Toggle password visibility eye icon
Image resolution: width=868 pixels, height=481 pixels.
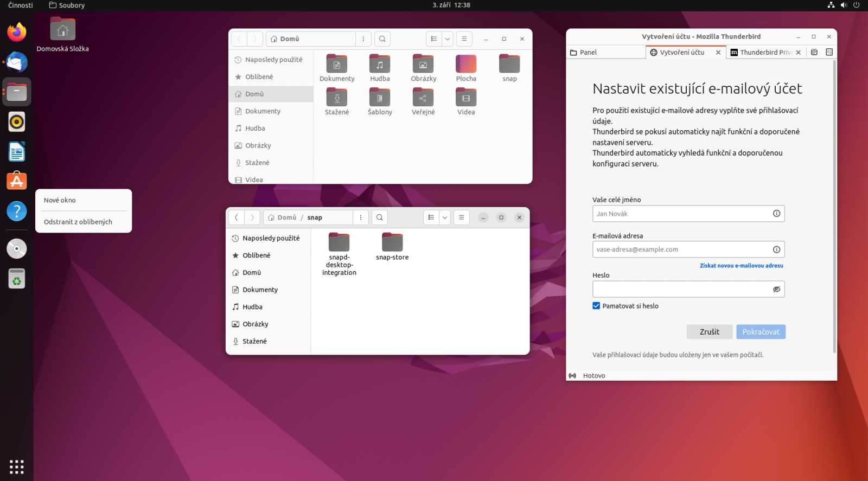tap(776, 289)
